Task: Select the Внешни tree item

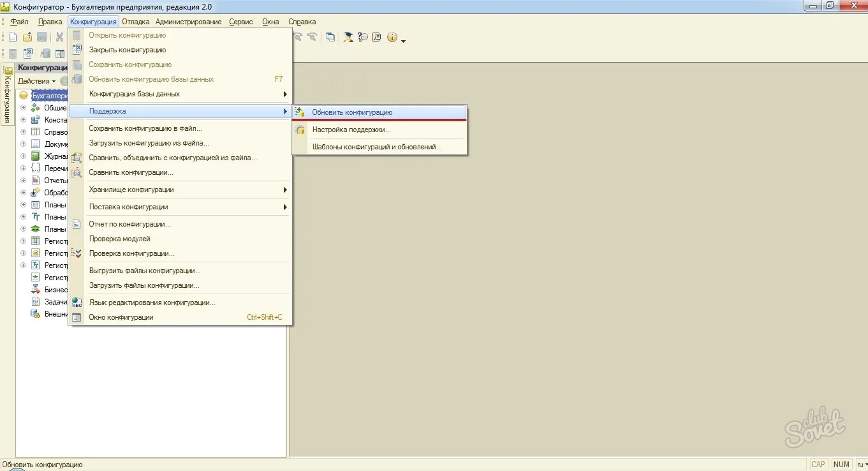Action: pyautogui.click(x=55, y=314)
